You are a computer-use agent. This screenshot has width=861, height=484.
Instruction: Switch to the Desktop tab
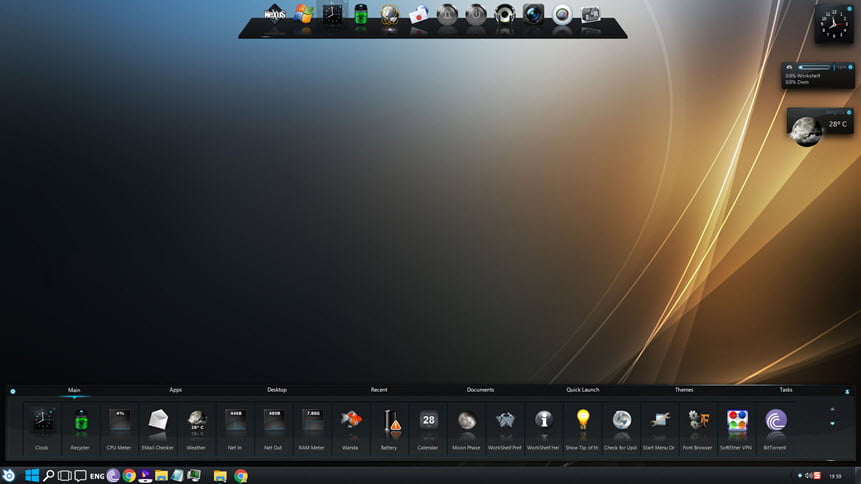tap(277, 390)
